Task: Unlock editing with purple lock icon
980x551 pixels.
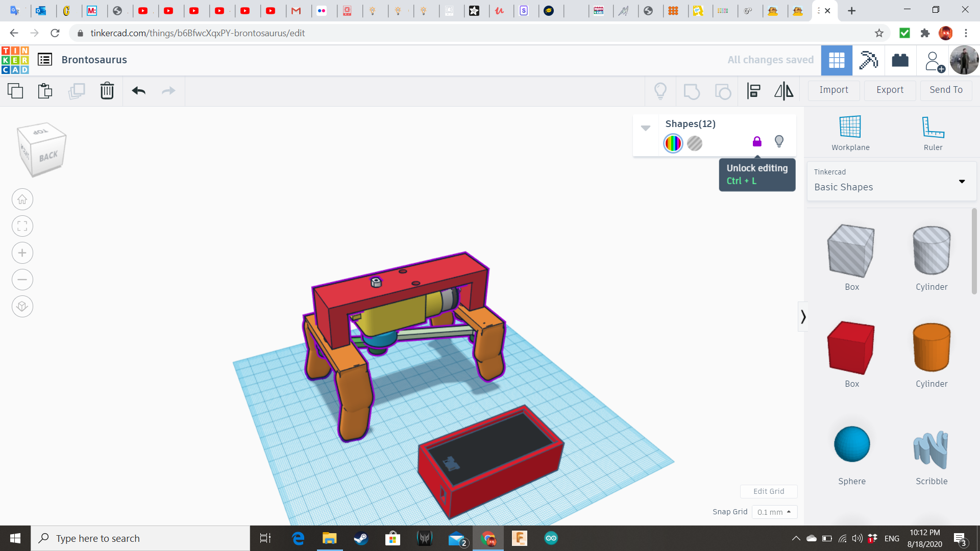Action: [757, 142]
